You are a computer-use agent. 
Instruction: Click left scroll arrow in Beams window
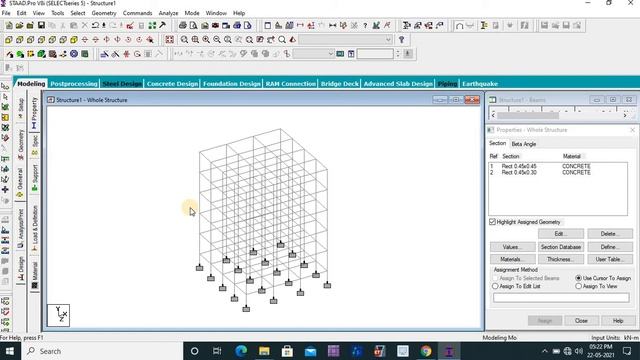pos(493,116)
